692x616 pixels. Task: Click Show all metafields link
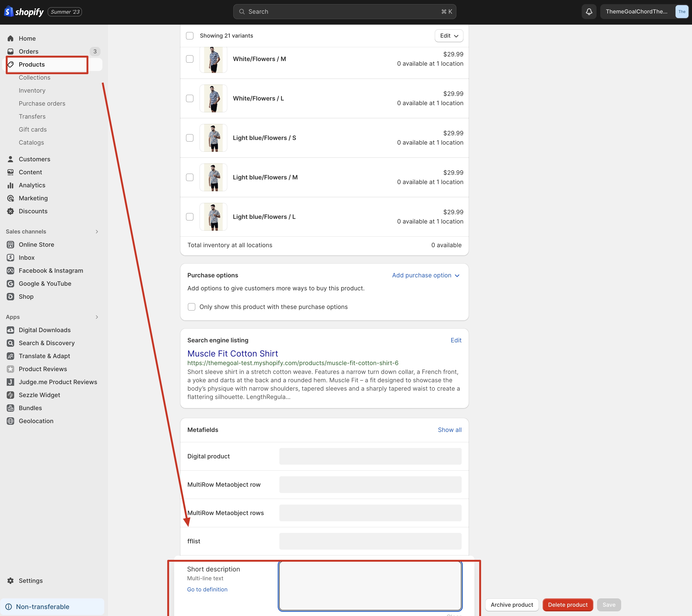450,430
